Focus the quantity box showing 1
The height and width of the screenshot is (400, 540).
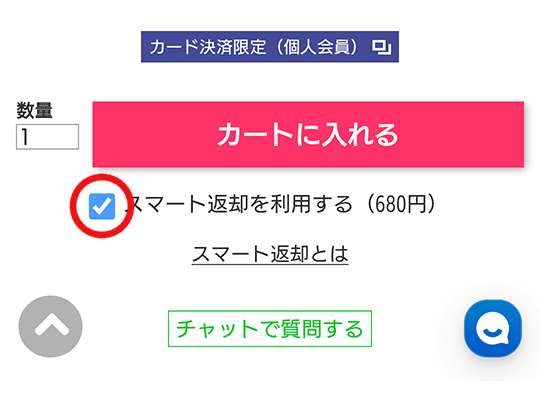(x=48, y=137)
